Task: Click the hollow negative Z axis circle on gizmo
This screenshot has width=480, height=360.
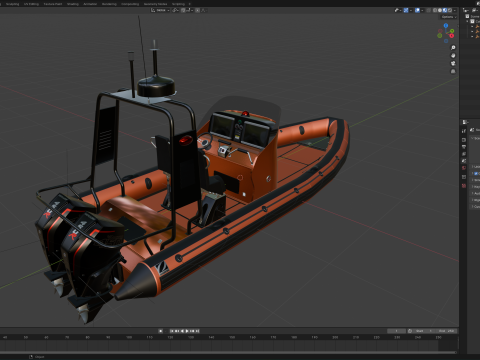Action: coord(446,41)
